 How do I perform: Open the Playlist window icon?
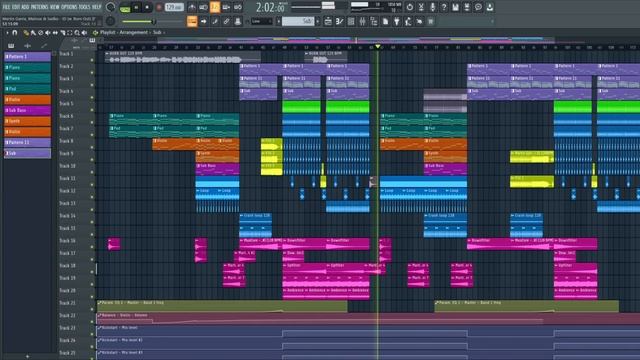point(328,21)
